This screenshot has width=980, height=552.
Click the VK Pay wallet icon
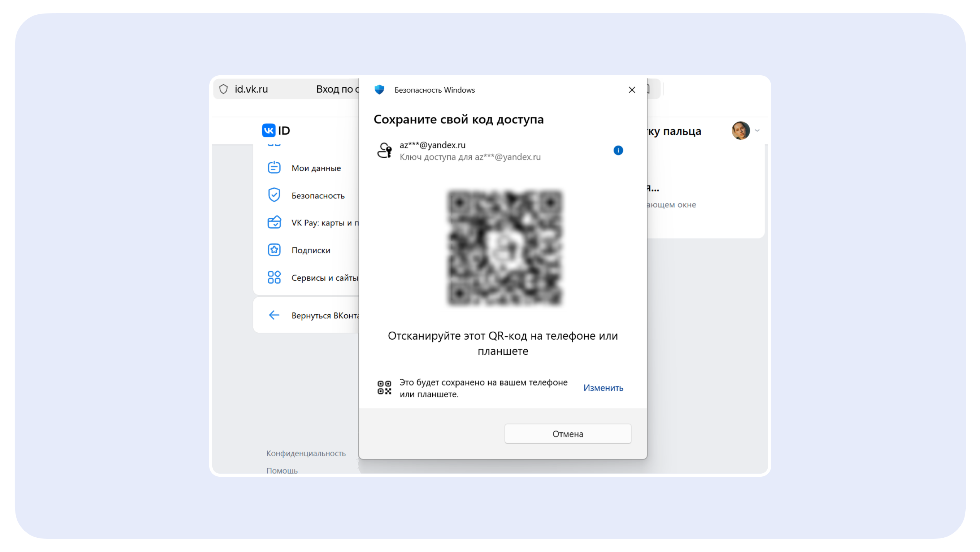pos(274,222)
